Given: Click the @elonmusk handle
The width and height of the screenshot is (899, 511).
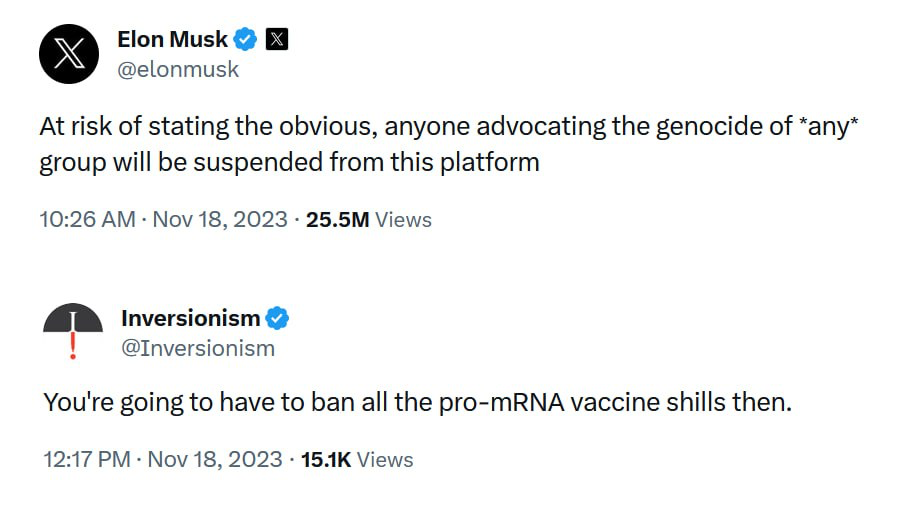Looking at the screenshot, I should tap(178, 70).
